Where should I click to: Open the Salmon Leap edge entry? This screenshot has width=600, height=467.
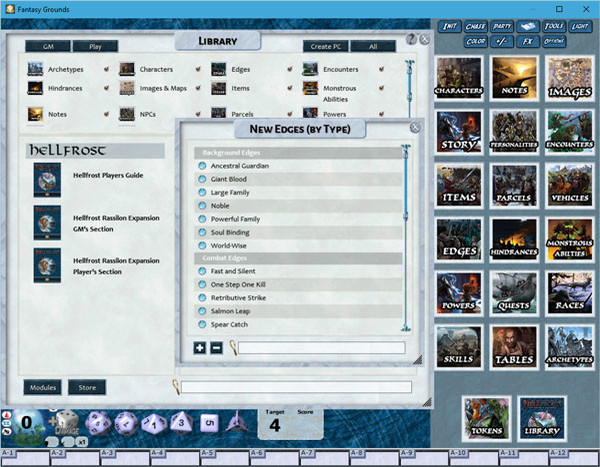(x=233, y=311)
